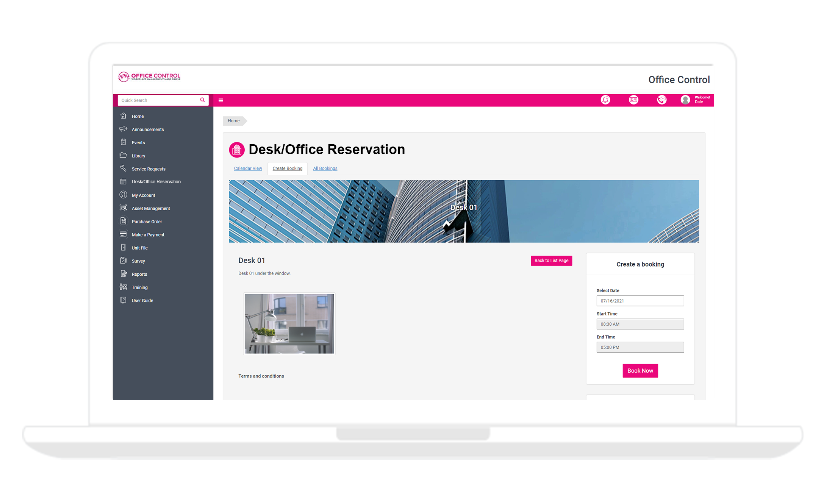Click Back to List Page button
This screenshot has height=504, width=835.
[551, 261]
